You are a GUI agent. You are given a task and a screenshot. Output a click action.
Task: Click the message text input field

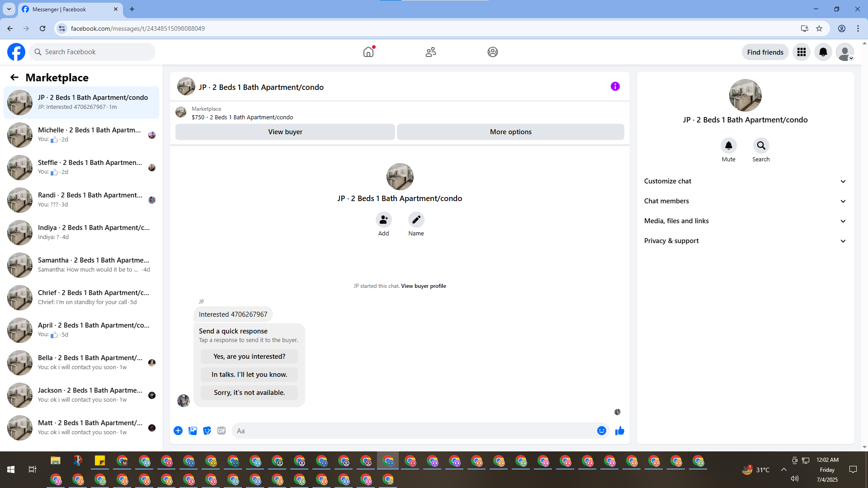click(x=414, y=431)
